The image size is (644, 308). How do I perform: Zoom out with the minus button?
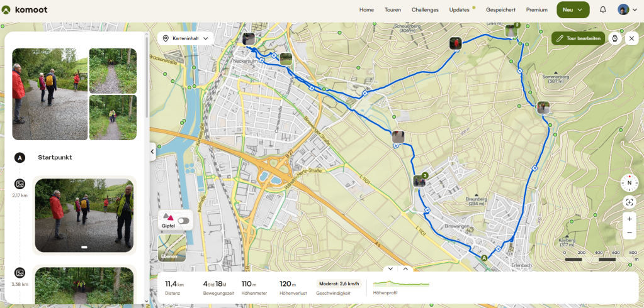[630, 233]
